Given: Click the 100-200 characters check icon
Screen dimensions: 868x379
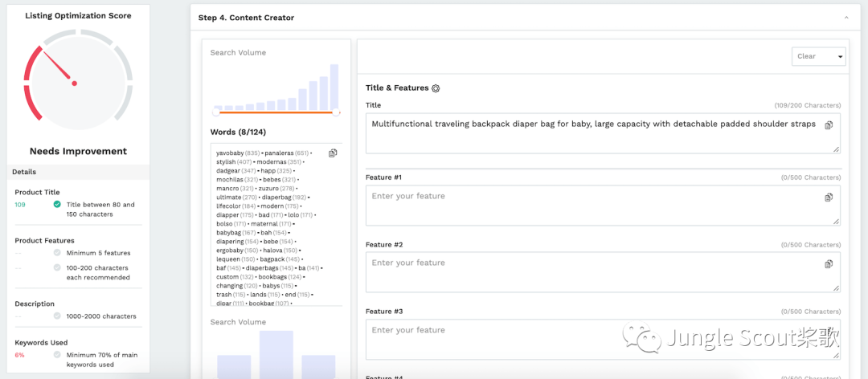Looking at the screenshot, I should point(57,267).
